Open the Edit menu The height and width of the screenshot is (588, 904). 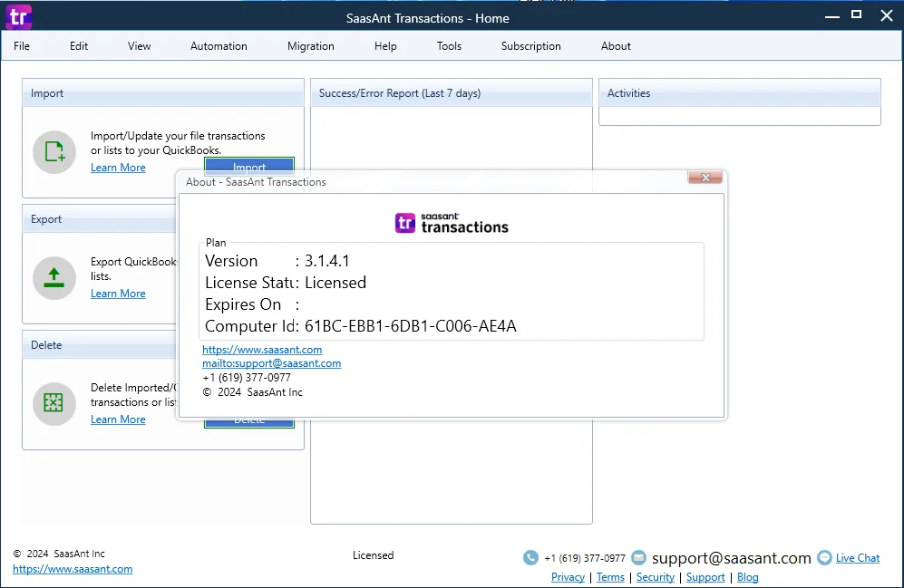[x=79, y=46]
